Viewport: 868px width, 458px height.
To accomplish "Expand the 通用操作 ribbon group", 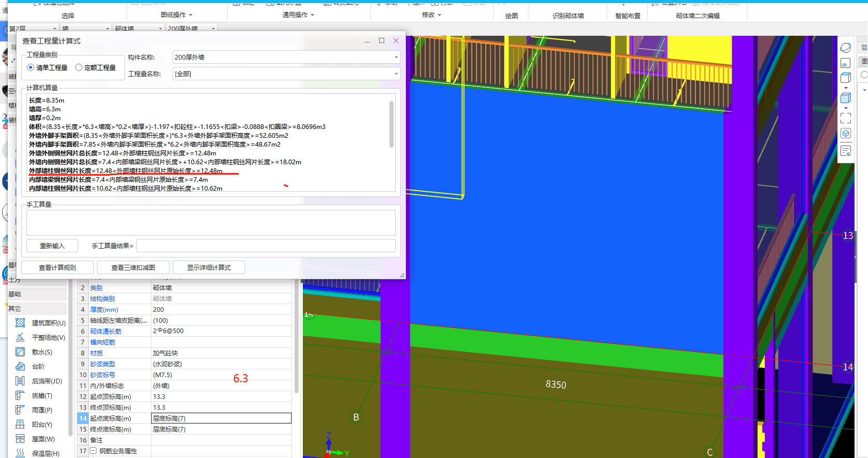I will [x=298, y=15].
